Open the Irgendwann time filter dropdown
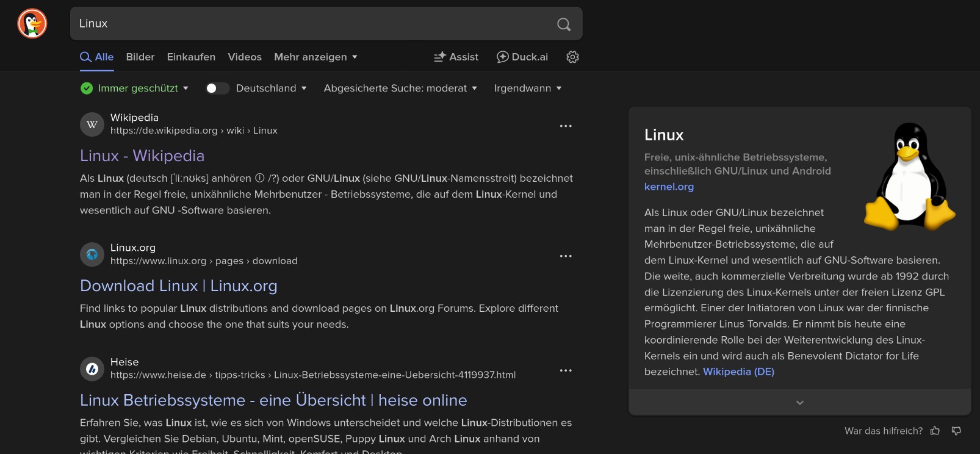 [528, 88]
